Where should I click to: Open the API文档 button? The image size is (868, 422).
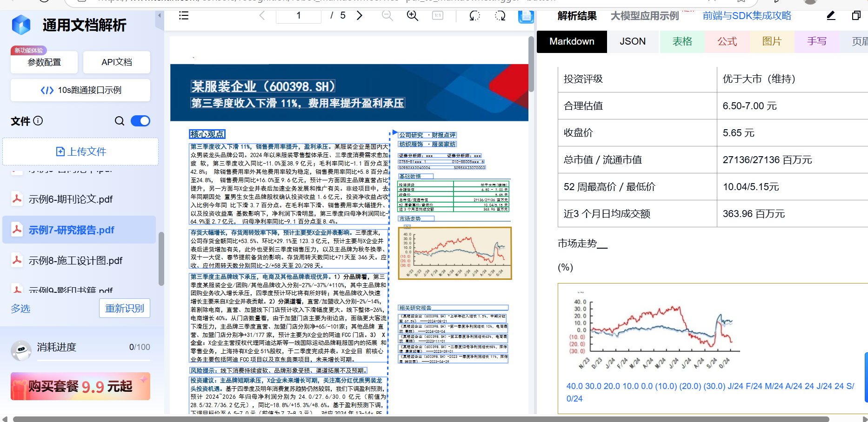(x=117, y=62)
